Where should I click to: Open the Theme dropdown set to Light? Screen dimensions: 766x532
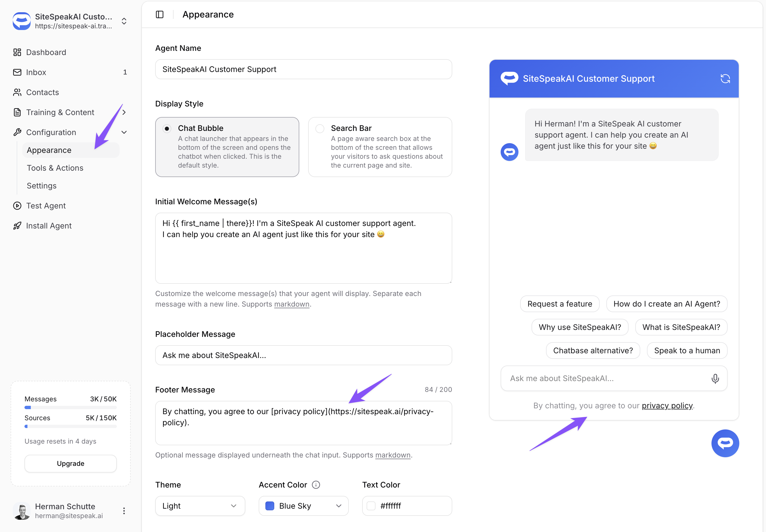[200, 506]
